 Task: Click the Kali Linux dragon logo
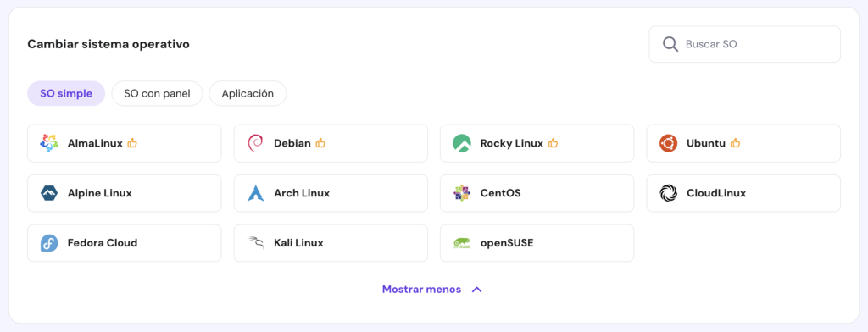coord(255,243)
